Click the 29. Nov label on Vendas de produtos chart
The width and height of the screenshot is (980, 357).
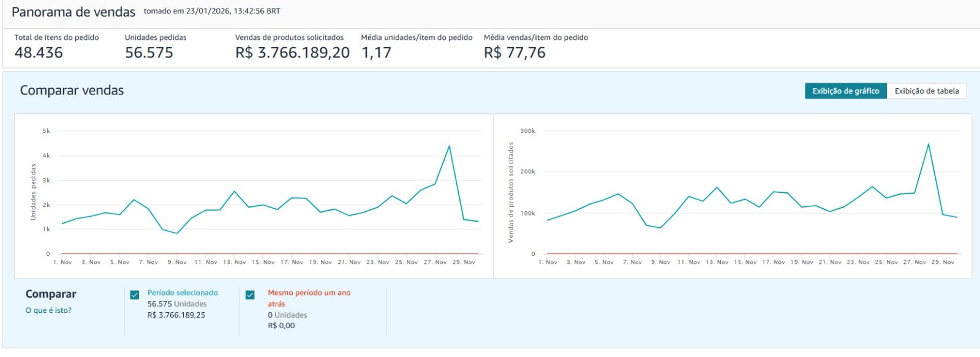[x=943, y=262]
